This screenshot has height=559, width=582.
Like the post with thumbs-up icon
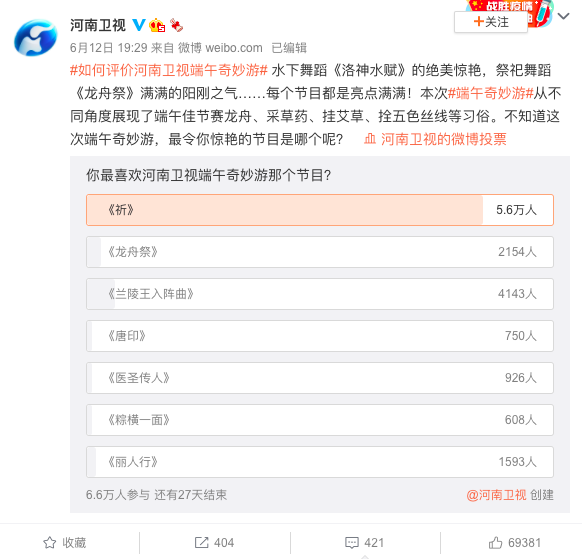tap(496, 543)
